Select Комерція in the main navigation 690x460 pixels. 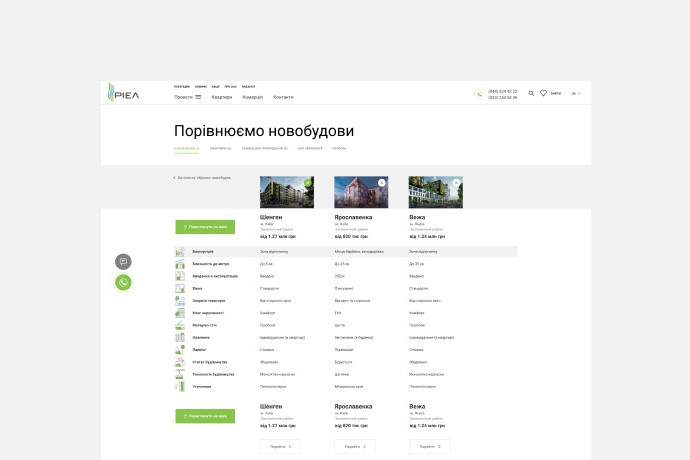[252, 97]
